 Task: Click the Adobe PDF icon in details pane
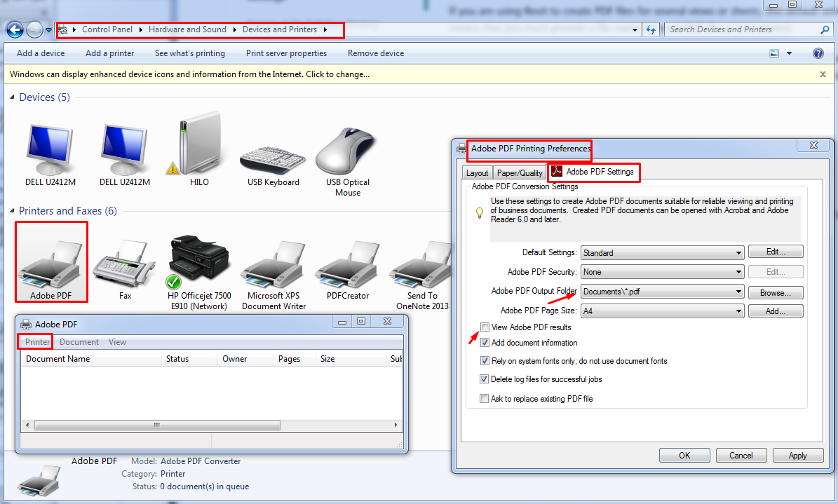[x=39, y=479]
